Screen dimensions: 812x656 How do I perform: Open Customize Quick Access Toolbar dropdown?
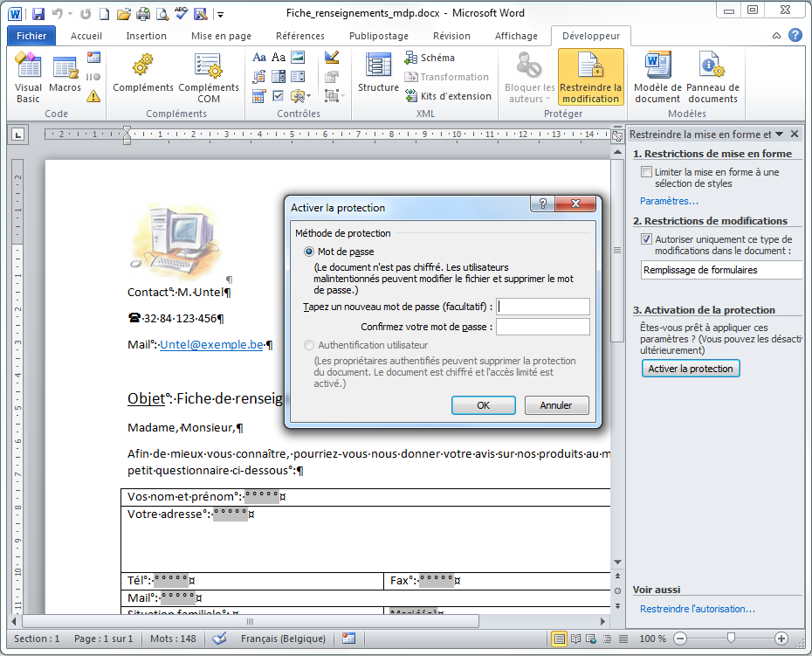point(221,15)
